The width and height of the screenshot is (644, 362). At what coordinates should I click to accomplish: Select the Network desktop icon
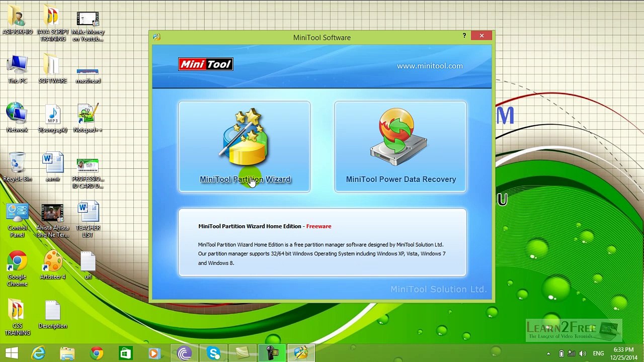click(x=17, y=118)
